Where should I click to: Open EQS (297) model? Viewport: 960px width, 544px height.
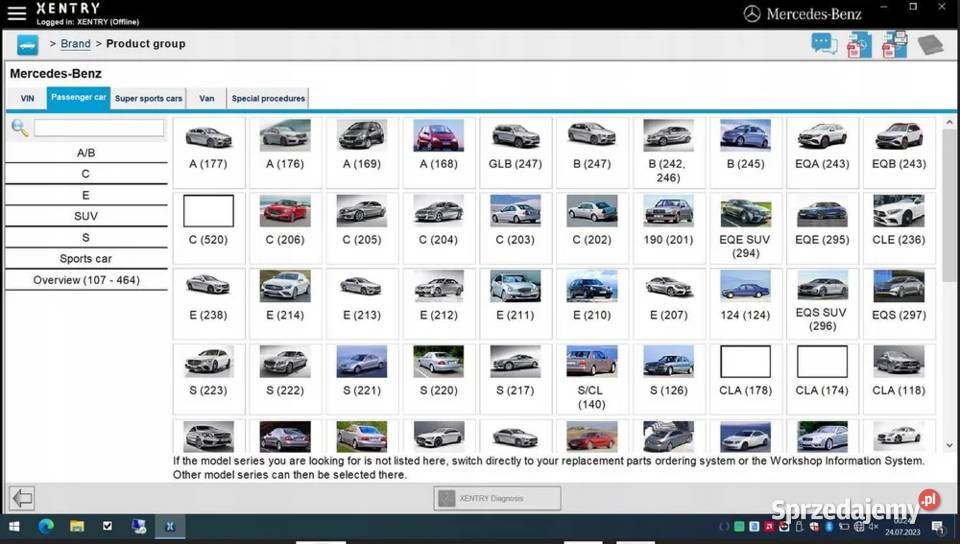[899, 304]
